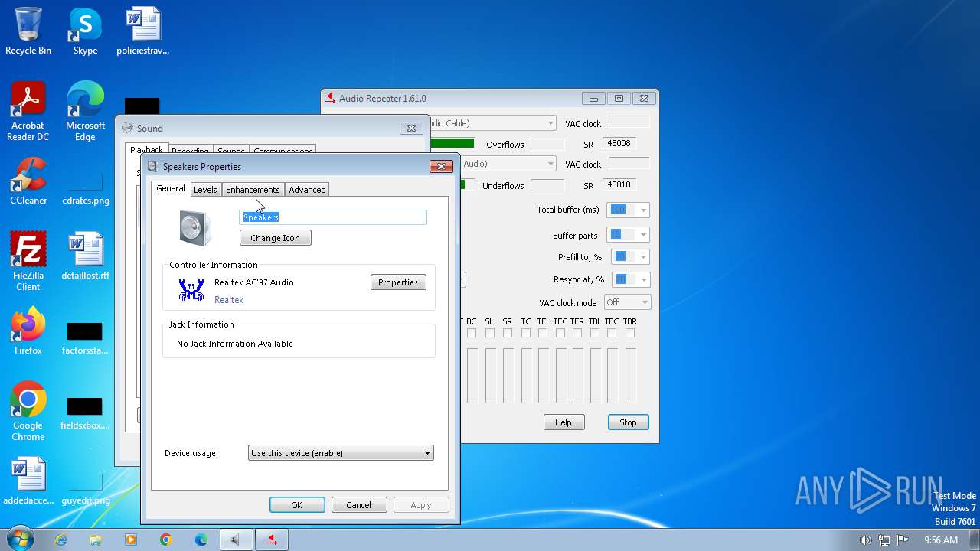Switch to the Sound taskbar button
The image size is (980, 551).
click(x=236, y=540)
